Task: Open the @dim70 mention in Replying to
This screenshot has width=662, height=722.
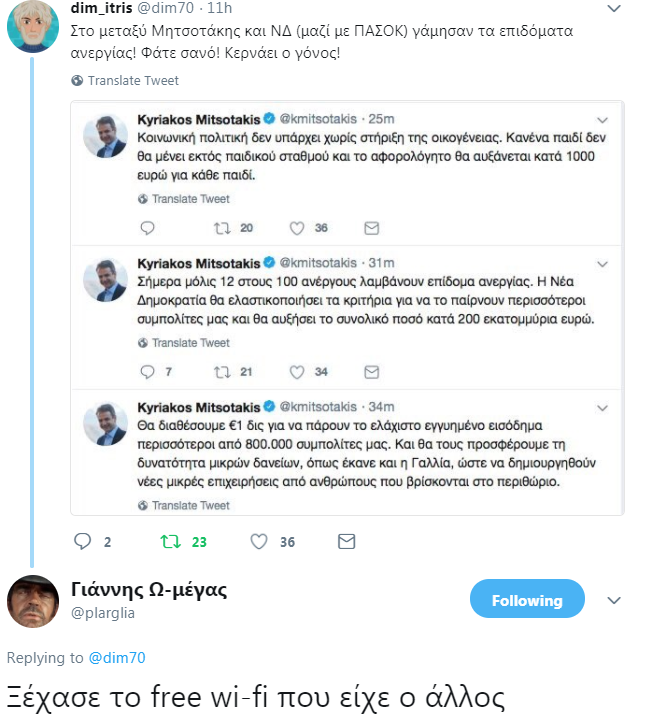Action: pos(117,658)
